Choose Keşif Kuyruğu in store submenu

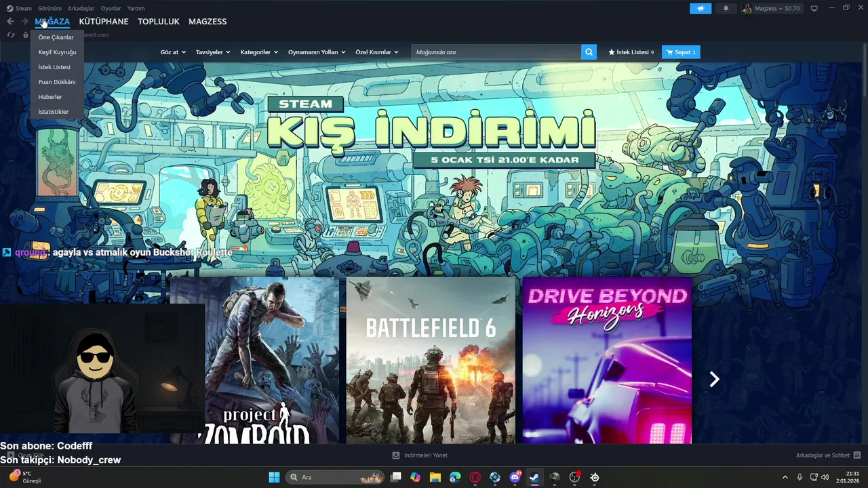point(56,52)
